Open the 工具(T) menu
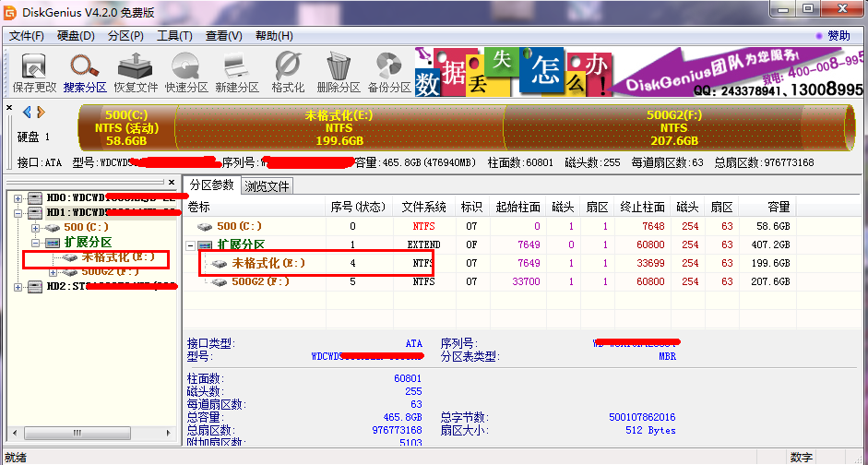 coord(174,36)
